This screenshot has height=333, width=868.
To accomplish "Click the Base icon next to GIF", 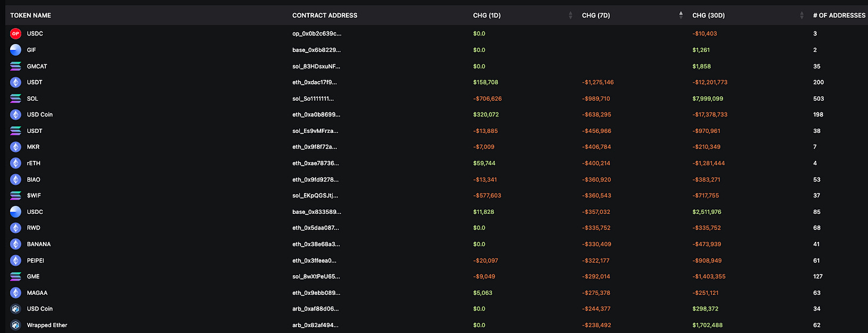I will tap(15, 50).
